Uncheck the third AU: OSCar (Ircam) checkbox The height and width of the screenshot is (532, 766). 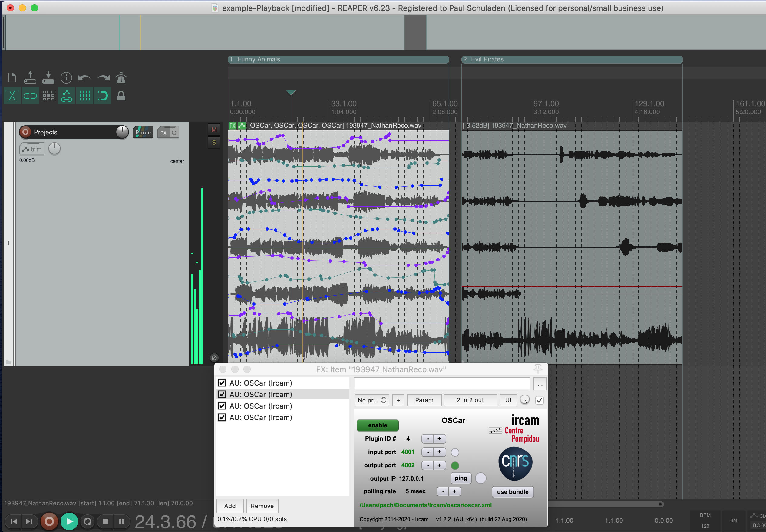coord(222,406)
